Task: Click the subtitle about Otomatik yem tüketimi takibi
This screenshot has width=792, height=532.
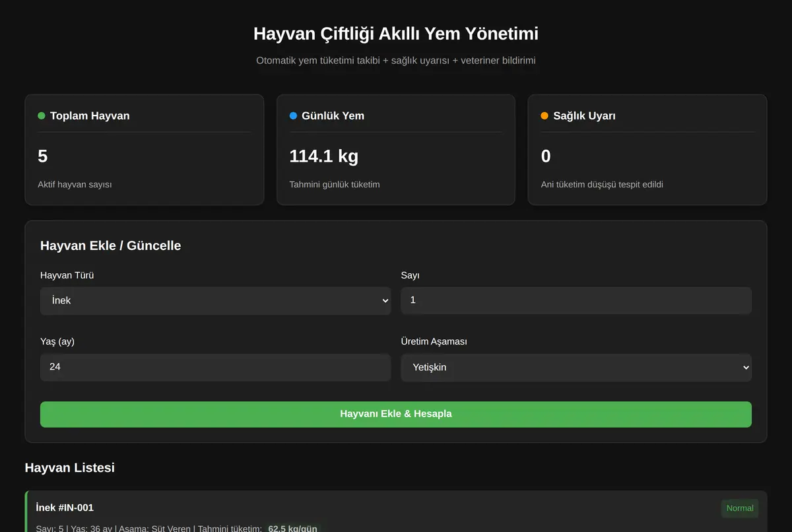Action: pos(396,60)
